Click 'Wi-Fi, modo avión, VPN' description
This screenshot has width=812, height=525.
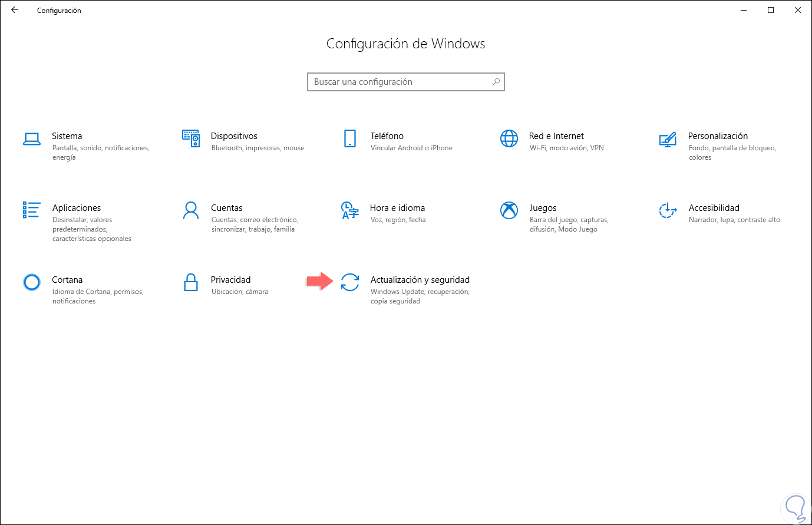pyautogui.click(x=567, y=148)
